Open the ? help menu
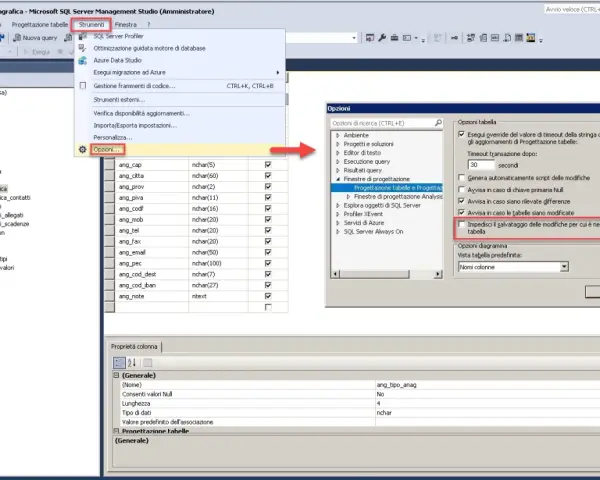 [x=149, y=24]
